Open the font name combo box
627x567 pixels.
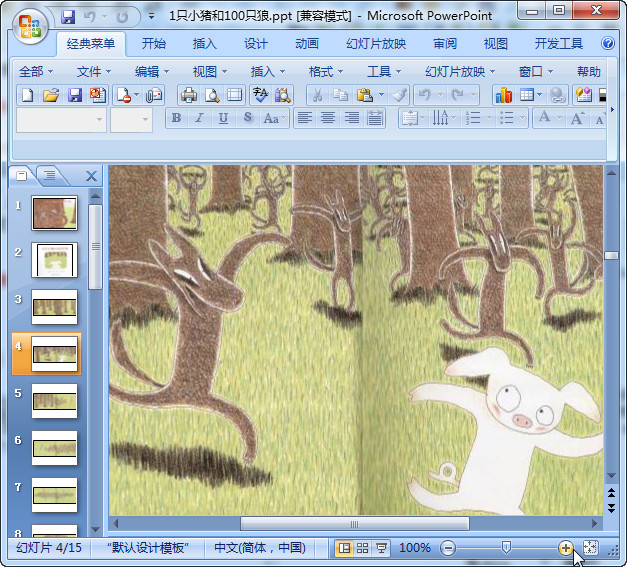(61, 119)
